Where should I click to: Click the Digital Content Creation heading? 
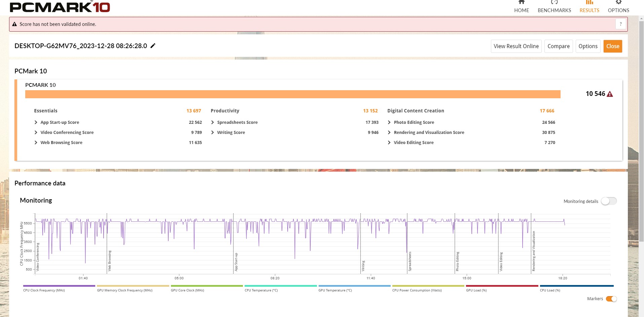[x=416, y=111]
